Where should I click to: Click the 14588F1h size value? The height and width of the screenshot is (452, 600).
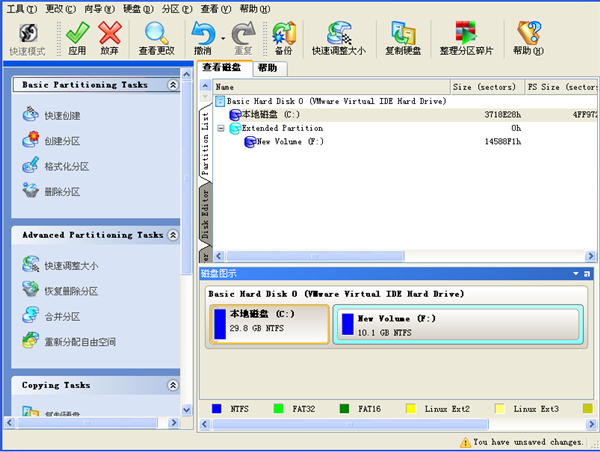(x=502, y=142)
